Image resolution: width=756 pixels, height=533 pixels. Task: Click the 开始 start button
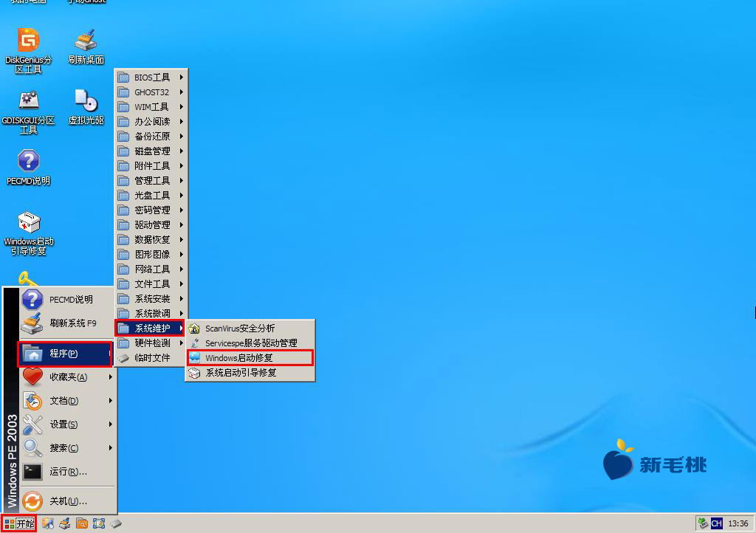[x=18, y=523]
